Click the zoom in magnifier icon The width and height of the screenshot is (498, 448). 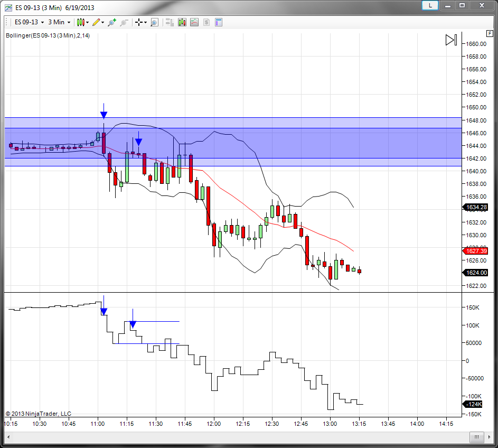click(x=112, y=22)
